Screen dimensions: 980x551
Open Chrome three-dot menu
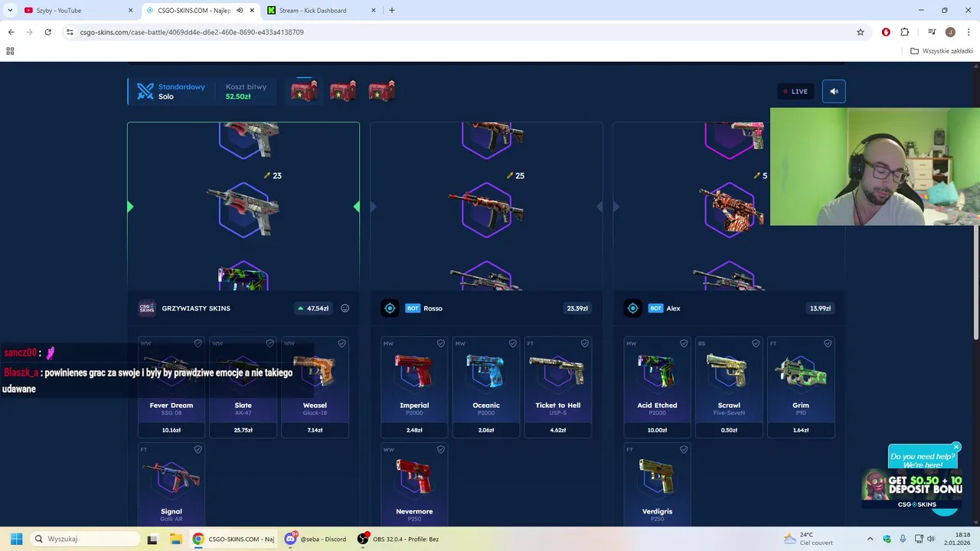pos(969,32)
